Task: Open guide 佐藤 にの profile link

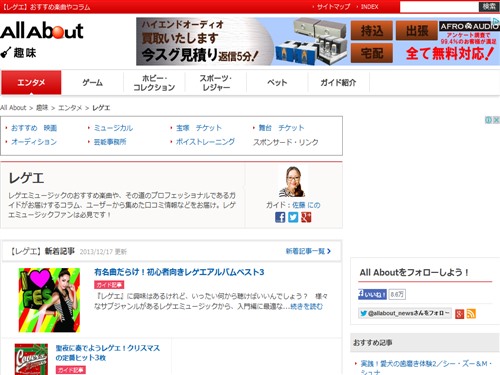Action: 306,205
